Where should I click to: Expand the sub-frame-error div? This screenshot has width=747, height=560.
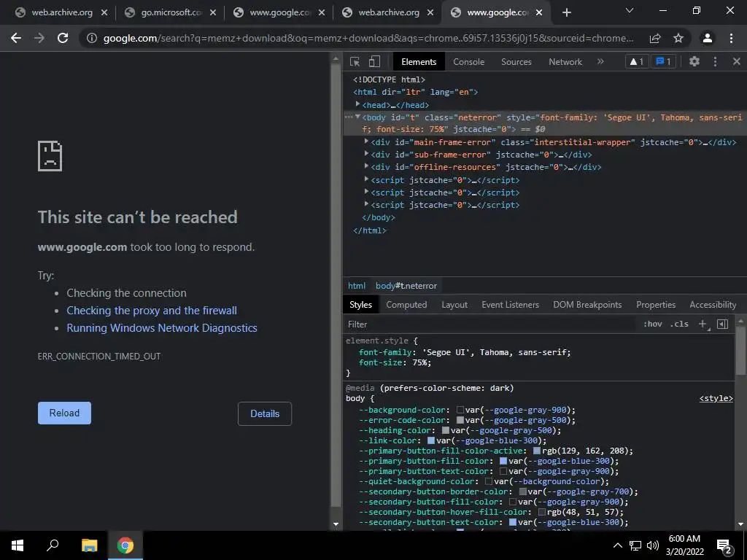pos(366,154)
